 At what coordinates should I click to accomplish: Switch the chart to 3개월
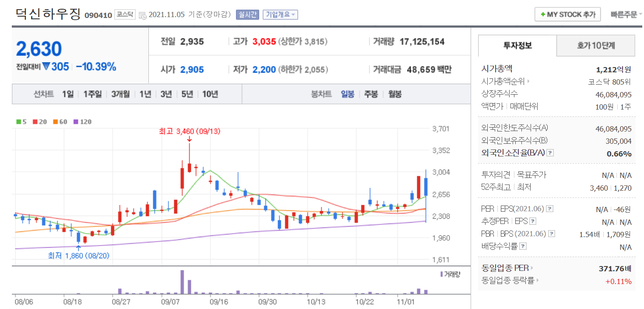[x=120, y=94]
